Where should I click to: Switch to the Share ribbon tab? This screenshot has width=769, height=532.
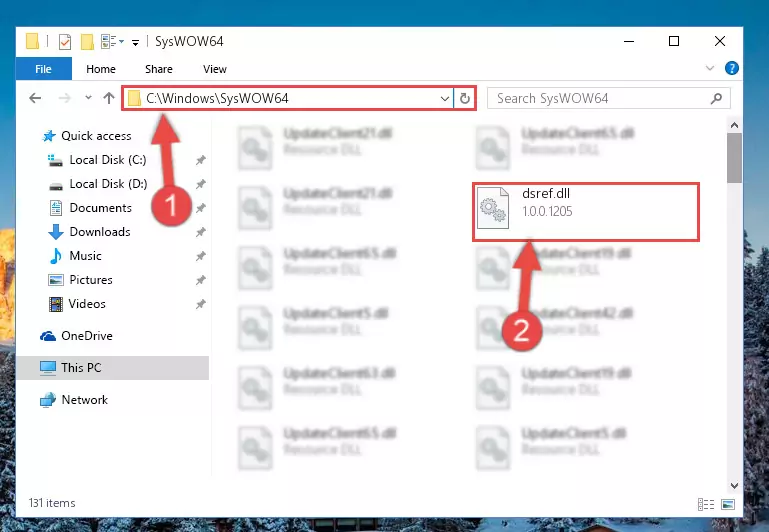coord(158,69)
